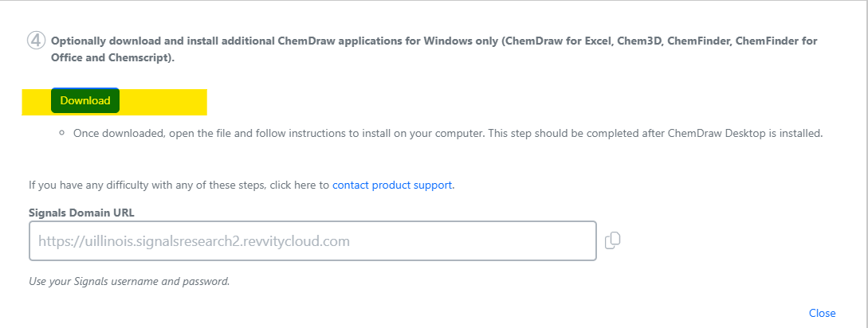The image size is (868, 328).
Task: Click the green Download button
Action: coord(85,100)
